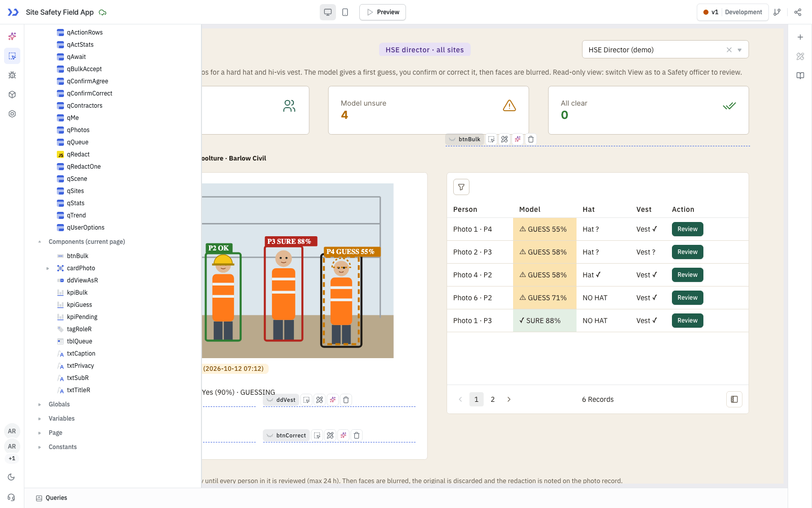812x508 pixels.
Task: Select the All clear KPI card
Action: (648, 110)
